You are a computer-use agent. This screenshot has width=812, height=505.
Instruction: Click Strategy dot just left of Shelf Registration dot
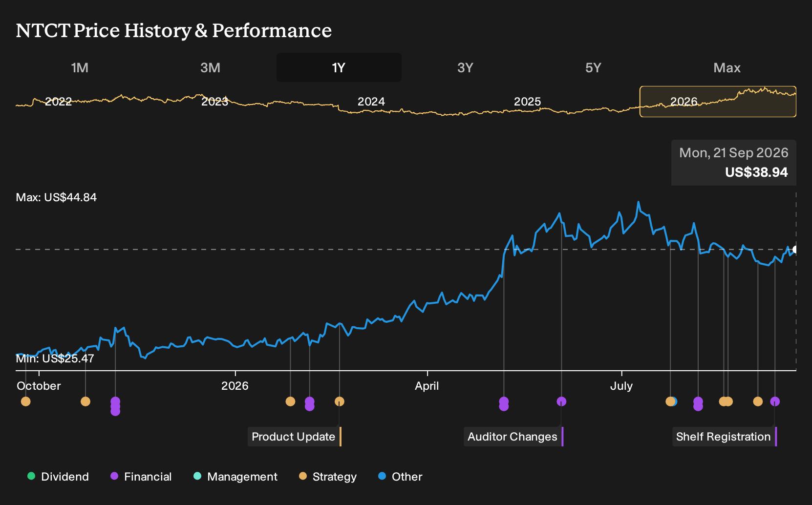[x=758, y=401]
